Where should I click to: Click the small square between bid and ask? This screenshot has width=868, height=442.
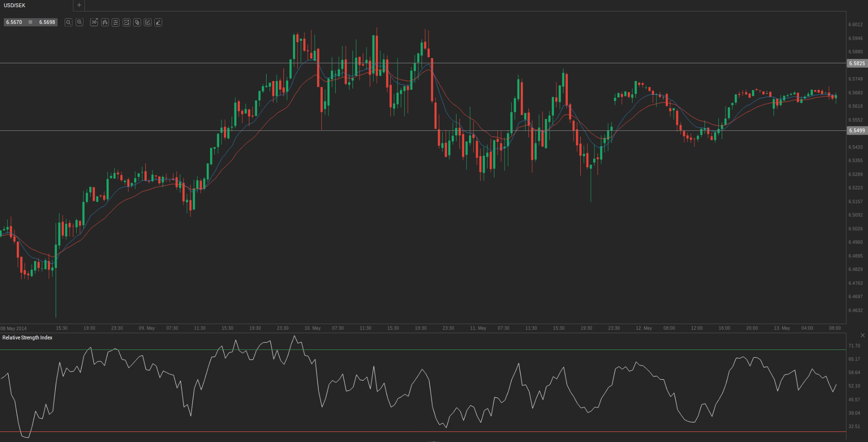(x=31, y=23)
